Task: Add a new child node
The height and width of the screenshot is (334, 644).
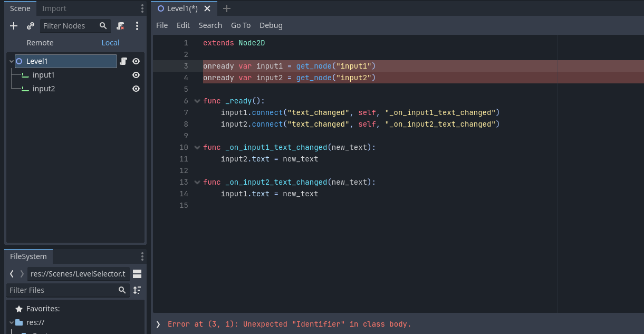Action: (x=13, y=25)
